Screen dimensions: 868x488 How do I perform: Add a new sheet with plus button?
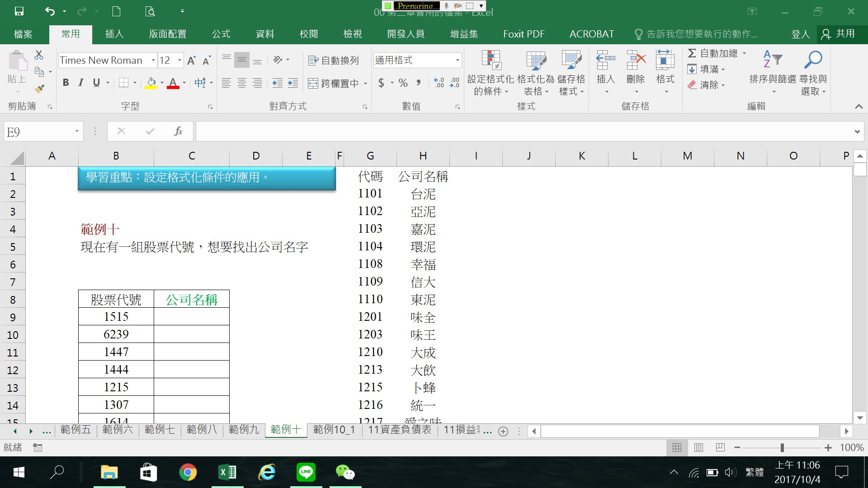point(503,432)
